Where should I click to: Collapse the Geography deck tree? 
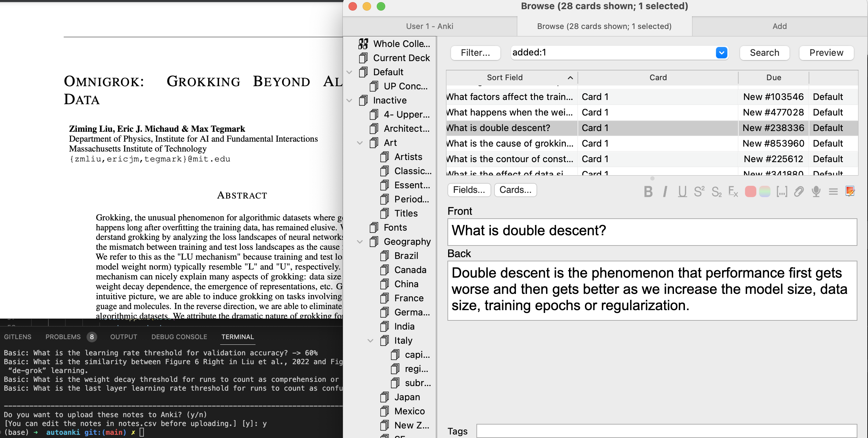point(360,242)
